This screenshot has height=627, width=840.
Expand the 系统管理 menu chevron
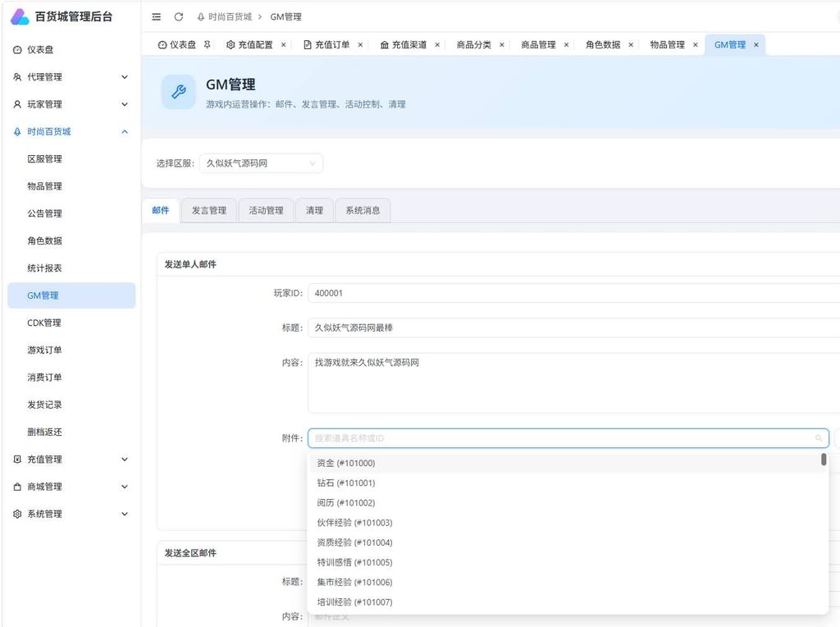tap(125, 514)
